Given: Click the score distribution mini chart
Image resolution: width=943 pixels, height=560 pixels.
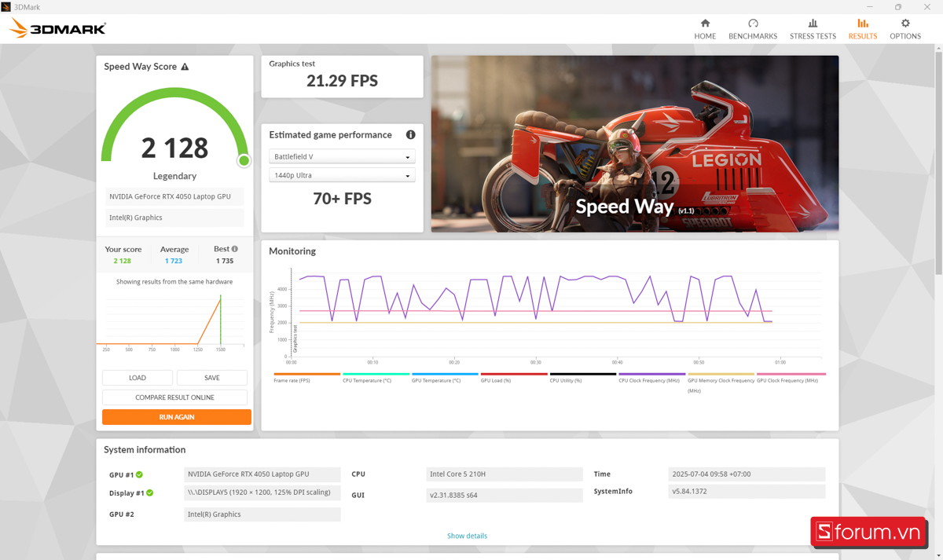Looking at the screenshot, I should pos(173,320).
